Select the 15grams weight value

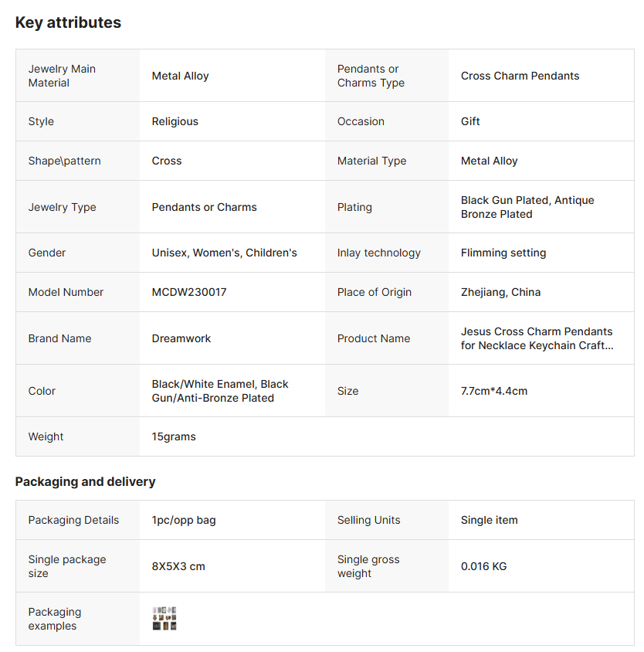[x=174, y=436]
